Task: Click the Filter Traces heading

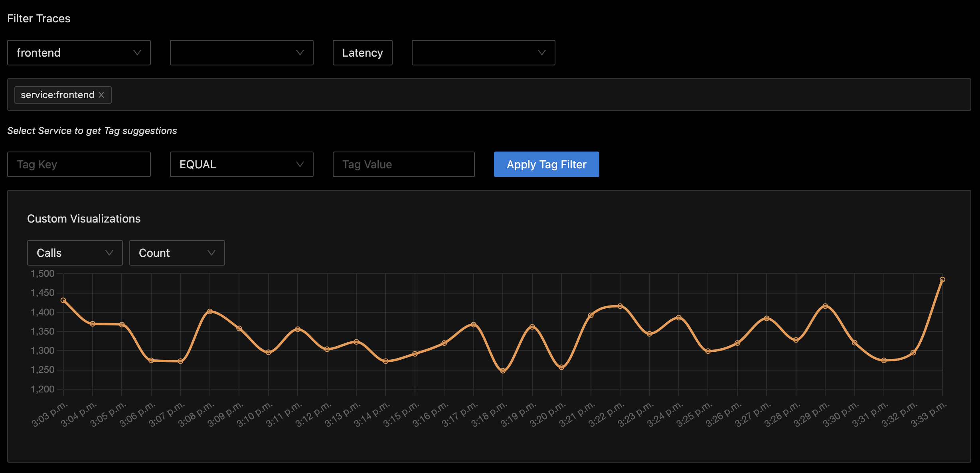Action: click(39, 18)
